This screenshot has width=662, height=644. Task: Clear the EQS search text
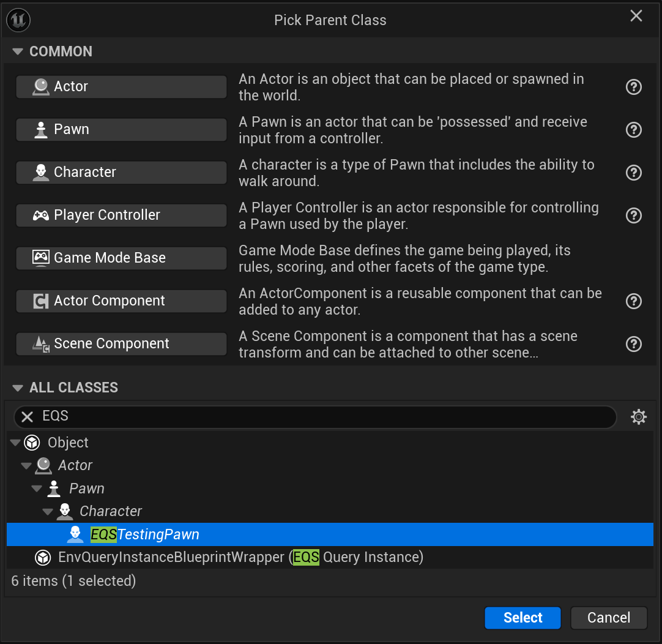click(28, 417)
